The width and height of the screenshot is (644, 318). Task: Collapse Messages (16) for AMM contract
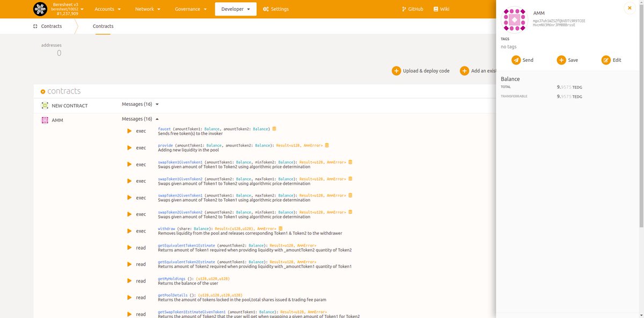pos(141,119)
